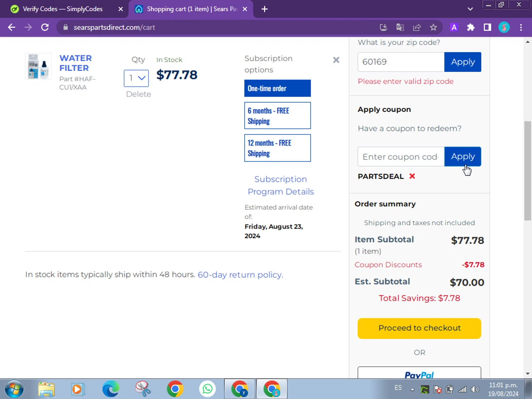Open Subscription Program Details link
This screenshot has width=532, height=399.
click(x=281, y=185)
